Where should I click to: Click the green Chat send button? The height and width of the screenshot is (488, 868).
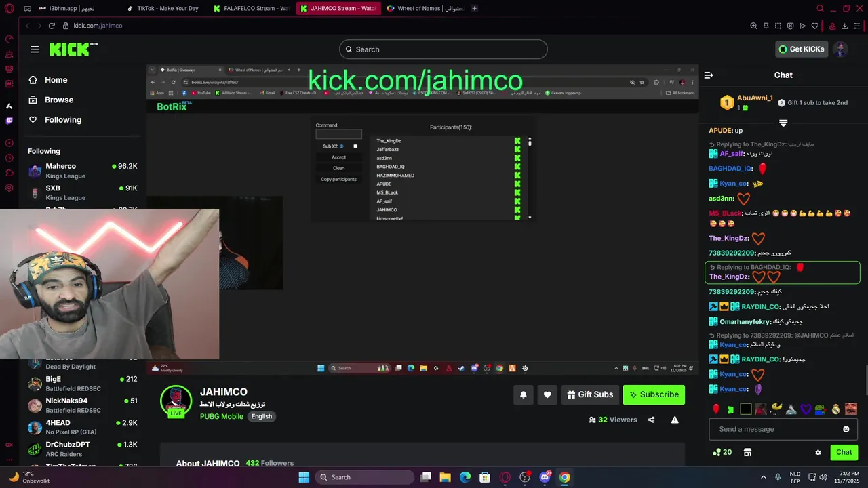pos(844,452)
